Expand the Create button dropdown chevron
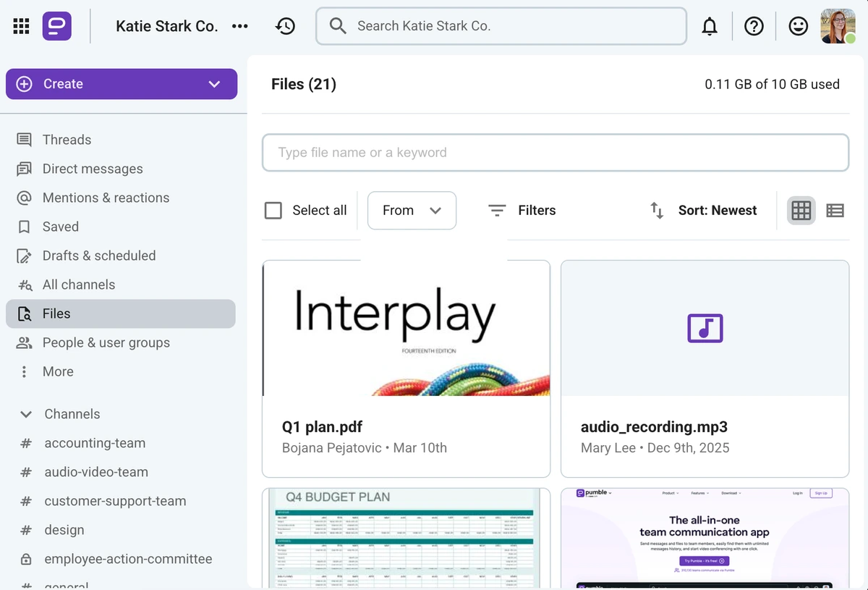This screenshot has height=590, width=868. 214,84
